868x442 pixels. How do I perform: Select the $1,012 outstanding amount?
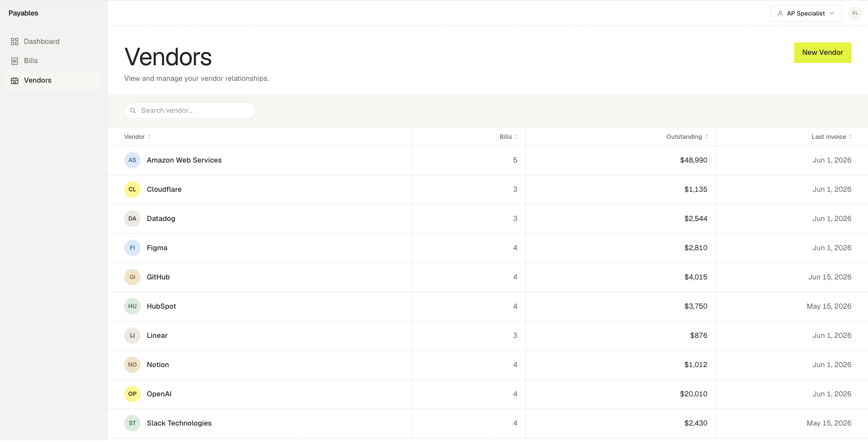pyautogui.click(x=696, y=365)
